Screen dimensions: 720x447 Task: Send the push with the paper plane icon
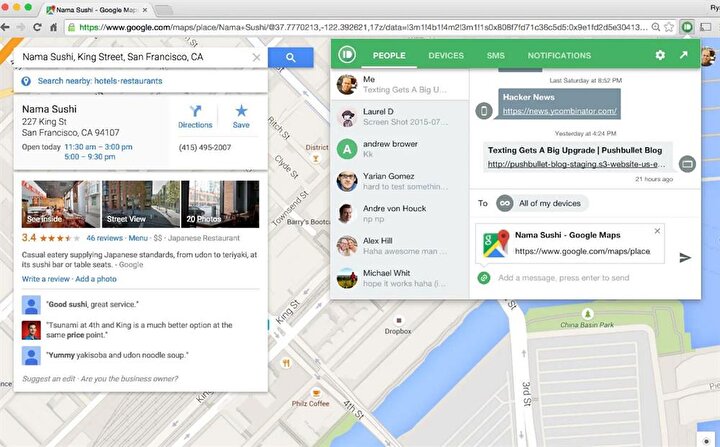coord(685,257)
